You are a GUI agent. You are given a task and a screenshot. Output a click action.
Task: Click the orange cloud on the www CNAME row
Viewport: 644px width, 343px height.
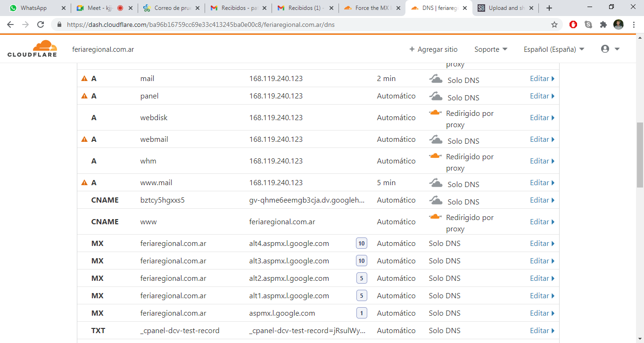435,217
